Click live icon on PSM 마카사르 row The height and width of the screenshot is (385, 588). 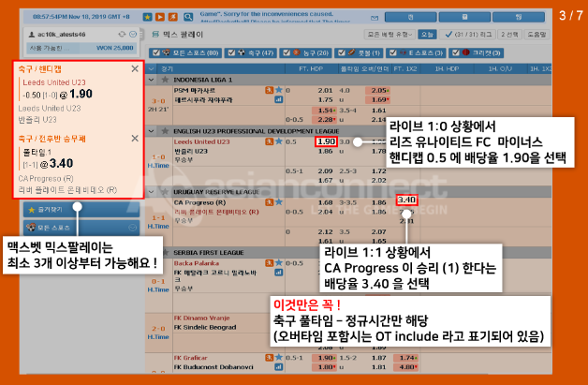coord(269,90)
